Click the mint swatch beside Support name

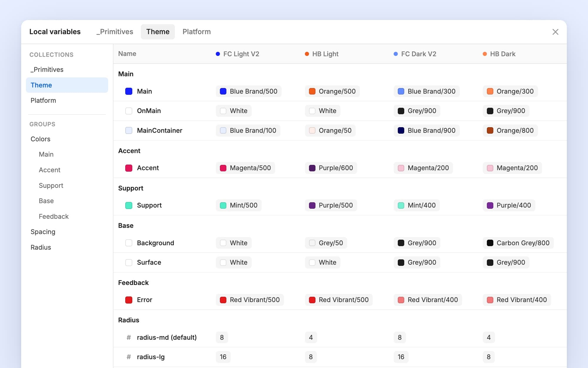[x=129, y=205]
